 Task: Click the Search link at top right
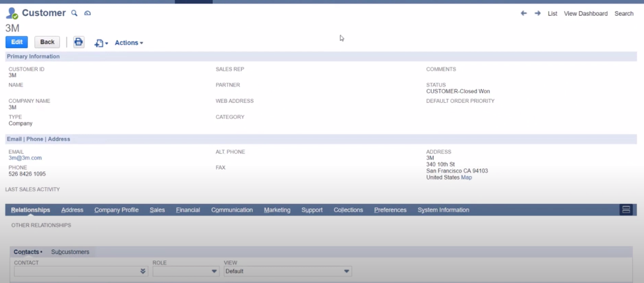tap(624, 14)
